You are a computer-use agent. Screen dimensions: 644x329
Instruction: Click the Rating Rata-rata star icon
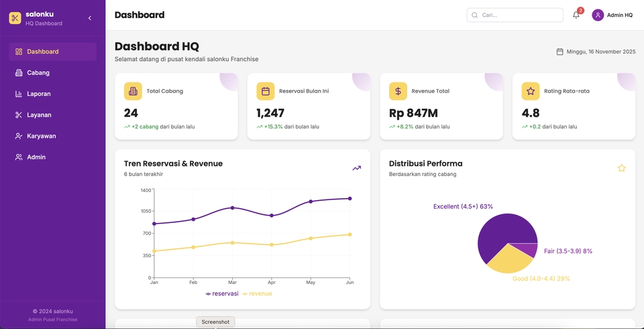(x=531, y=91)
